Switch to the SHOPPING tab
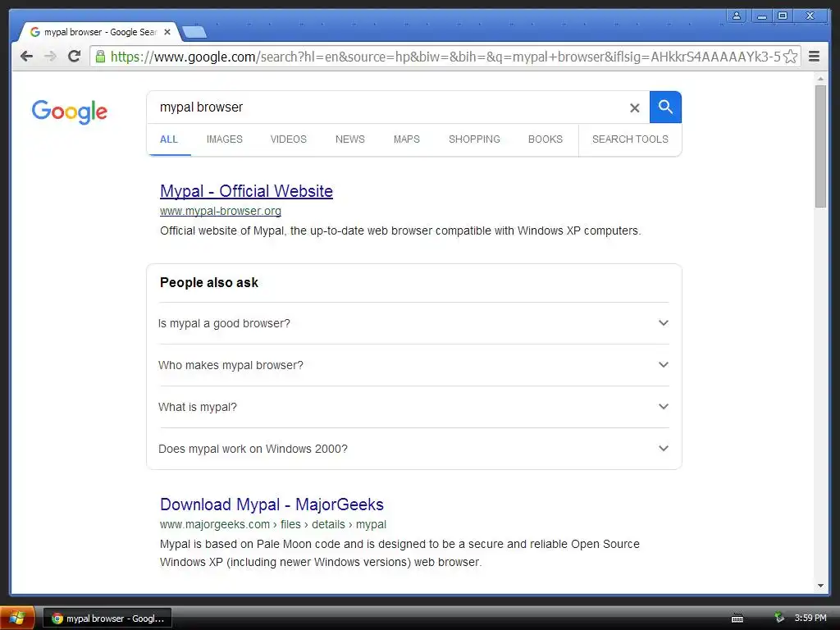 (x=474, y=139)
